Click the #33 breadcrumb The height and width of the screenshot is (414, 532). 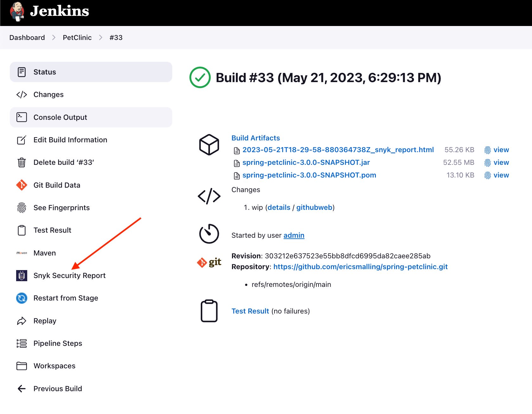click(x=116, y=37)
